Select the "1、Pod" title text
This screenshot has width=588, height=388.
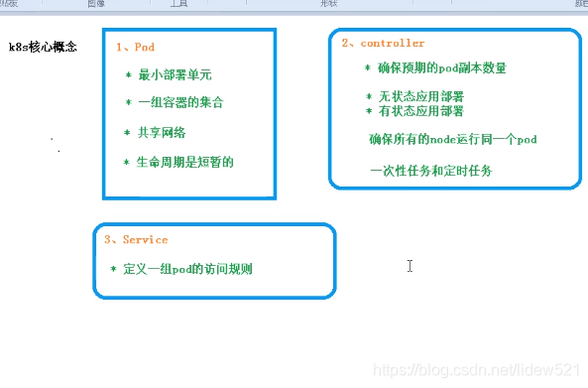(x=135, y=47)
